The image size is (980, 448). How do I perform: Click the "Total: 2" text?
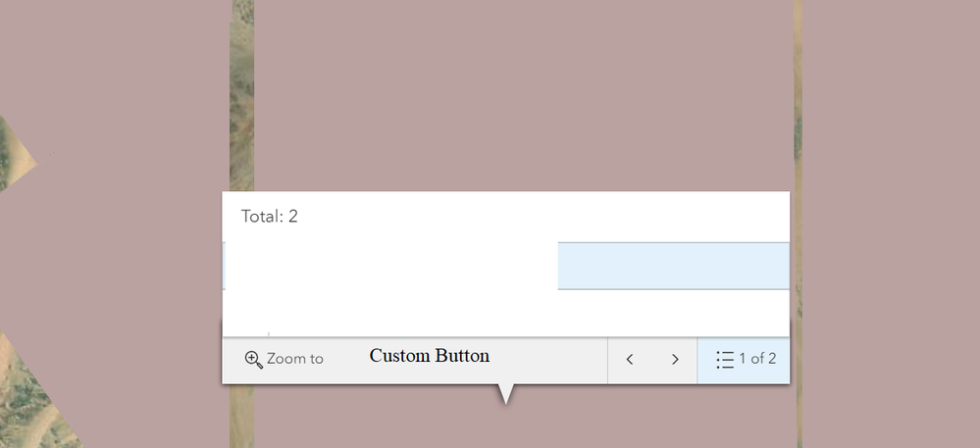pos(270,217)
